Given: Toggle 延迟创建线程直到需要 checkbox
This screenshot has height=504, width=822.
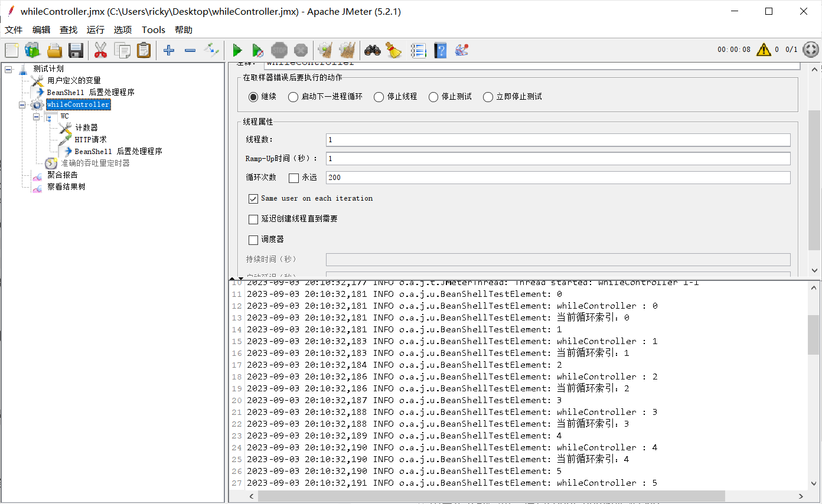Looking at the screenshot, I should pyautogui.click(x=253, y=220).
